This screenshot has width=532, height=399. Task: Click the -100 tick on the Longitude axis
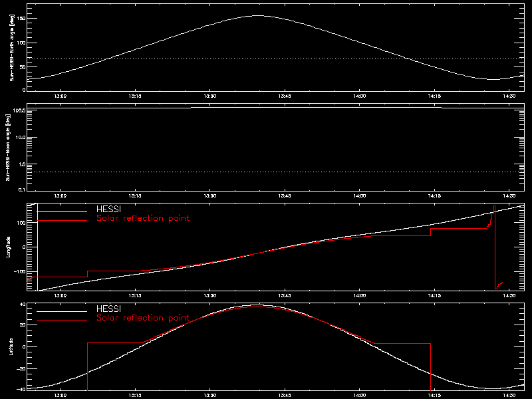click(20, 272)
